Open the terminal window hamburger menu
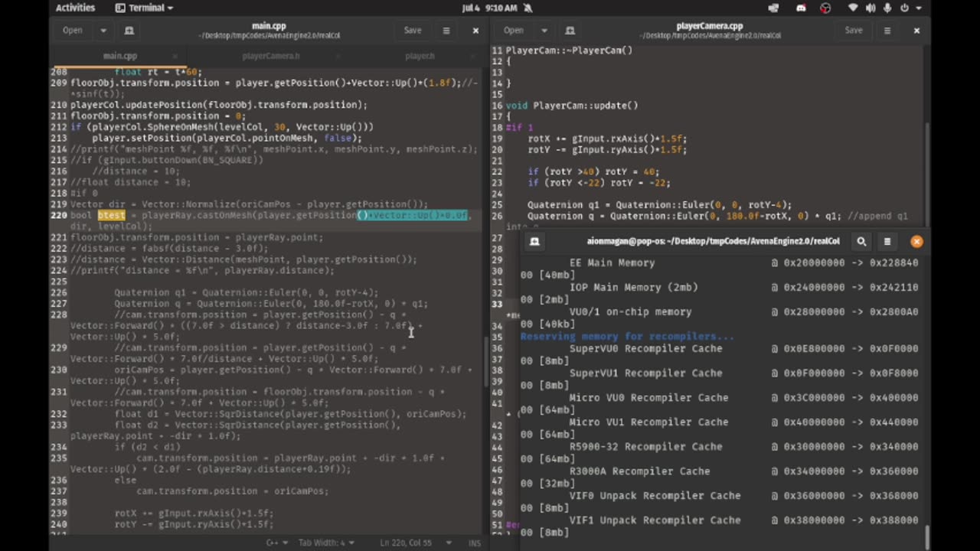Screen dimensions: 980x551 tap(887, 241)
